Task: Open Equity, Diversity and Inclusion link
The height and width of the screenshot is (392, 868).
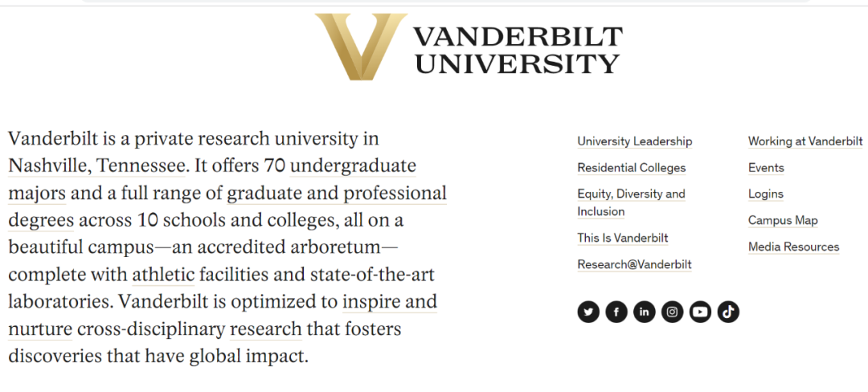Action: (631, 202)
